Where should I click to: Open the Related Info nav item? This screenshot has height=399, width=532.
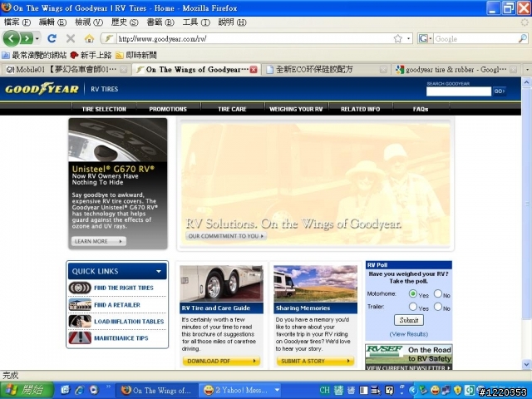[x=360, y=109]
